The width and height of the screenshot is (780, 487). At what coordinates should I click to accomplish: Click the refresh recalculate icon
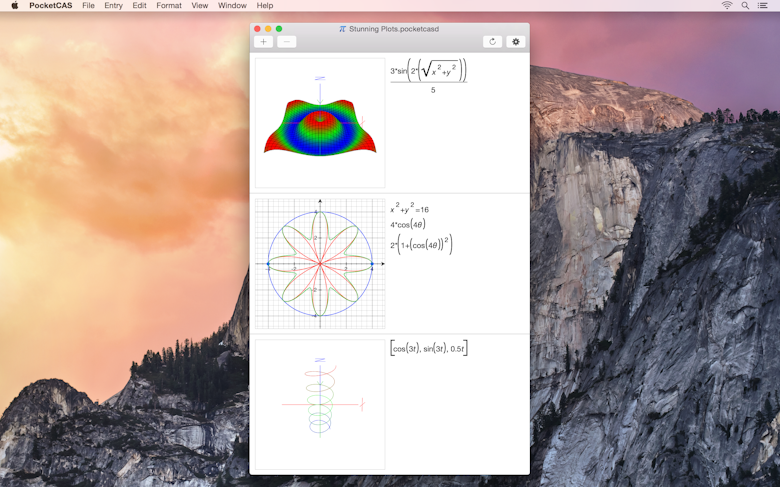492,42
